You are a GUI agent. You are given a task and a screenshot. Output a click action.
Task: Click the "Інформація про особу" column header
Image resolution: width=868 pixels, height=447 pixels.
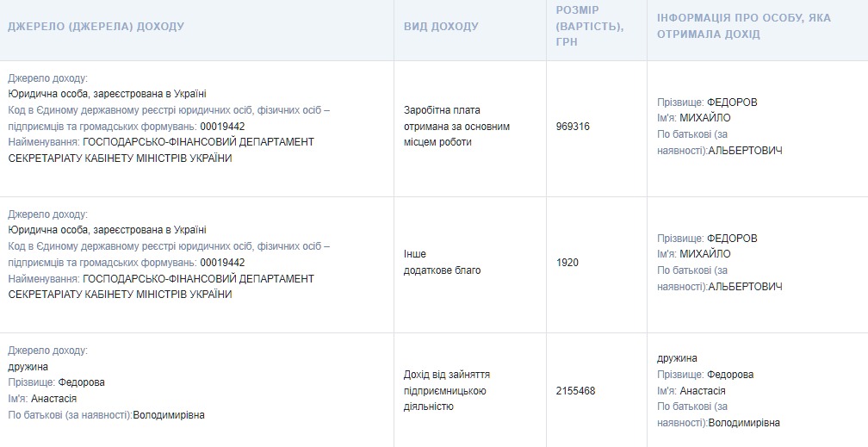[744, 26]
